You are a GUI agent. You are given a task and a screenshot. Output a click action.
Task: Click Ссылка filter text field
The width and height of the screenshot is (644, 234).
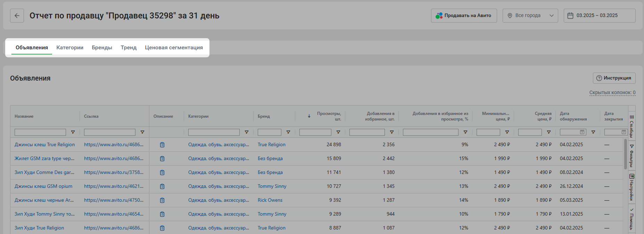pyautogui.click(x=110, y=132)
